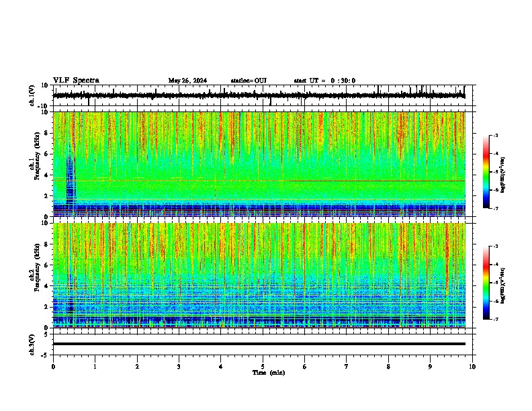The width and height of the screenshot is (532, 411).
Task: Click the ch.1 voltage waveform trace
Action: coord(259,95)
